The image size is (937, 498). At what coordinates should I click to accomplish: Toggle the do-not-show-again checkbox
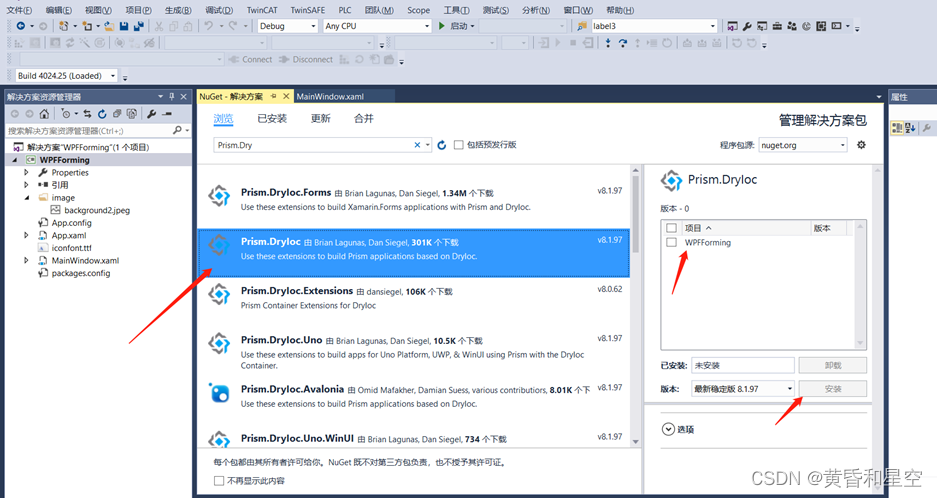click(x=219, y=481)
